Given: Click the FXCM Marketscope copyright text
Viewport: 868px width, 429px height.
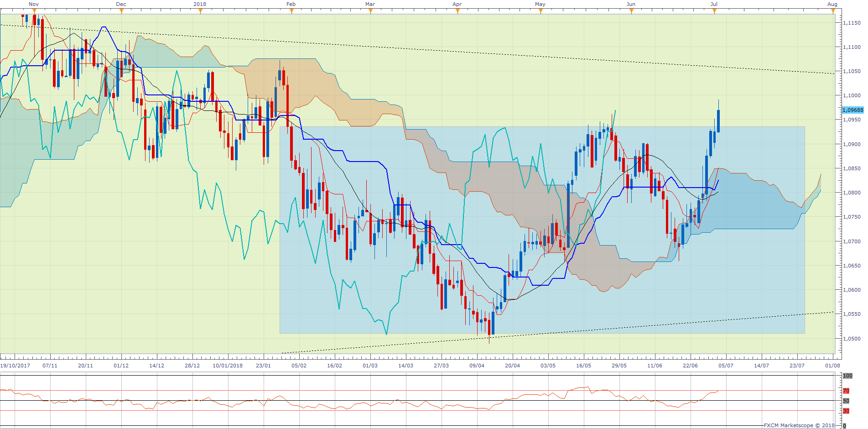Looking at the screenshot, I should [x=799, y=425].
